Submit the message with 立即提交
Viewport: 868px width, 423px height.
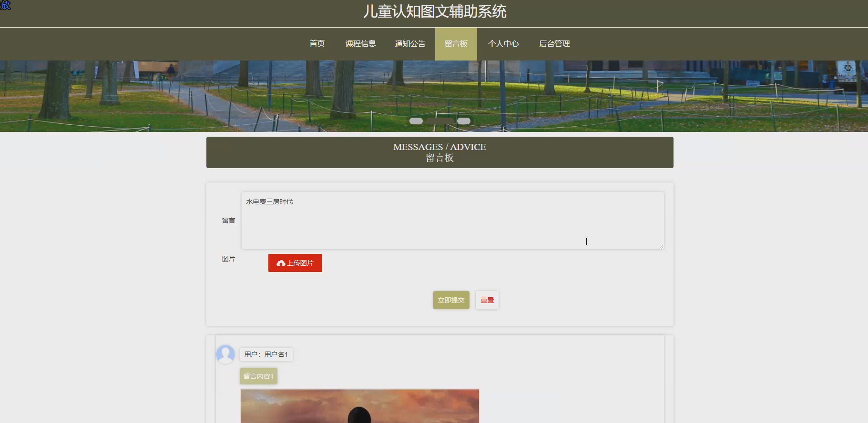451,300
